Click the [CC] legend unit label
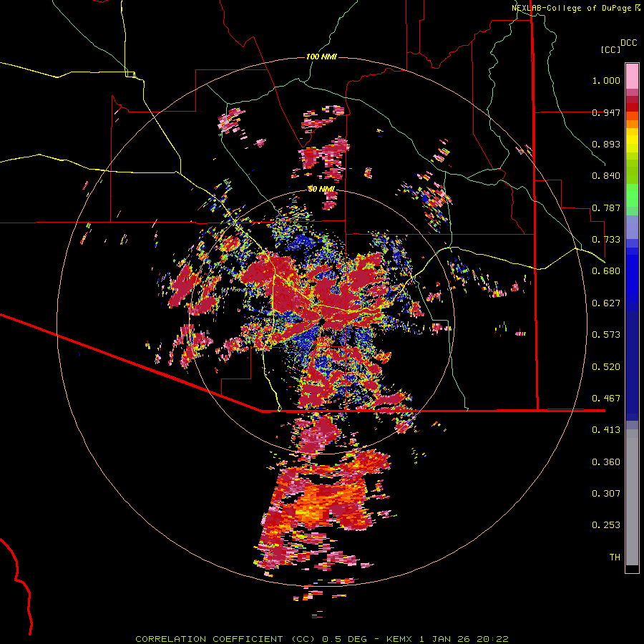 (610, 49)
